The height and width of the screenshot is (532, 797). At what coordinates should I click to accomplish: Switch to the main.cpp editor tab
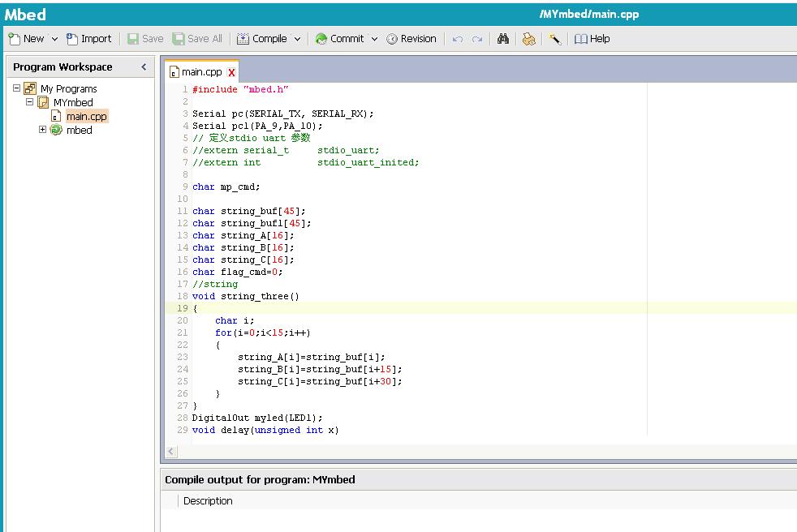201,72
